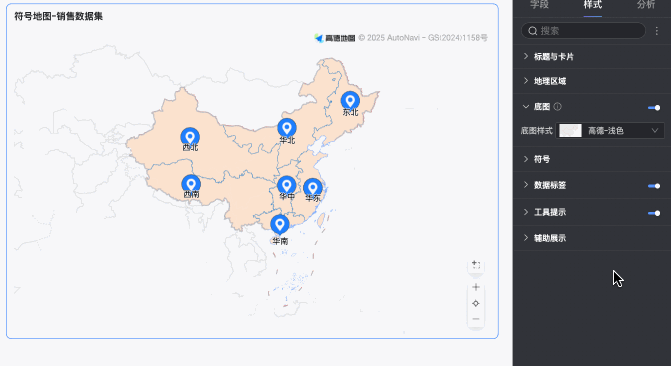Click the 东北 map pin marker
This screenshot has width=671, height=366.
tap(350, 101)
